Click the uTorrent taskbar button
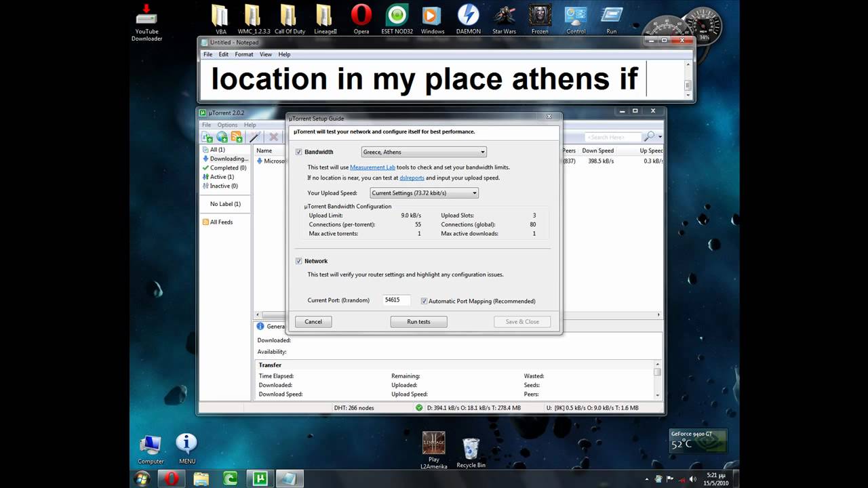The width and height of the screenshot is (868, 488). (x=259, y=479)
